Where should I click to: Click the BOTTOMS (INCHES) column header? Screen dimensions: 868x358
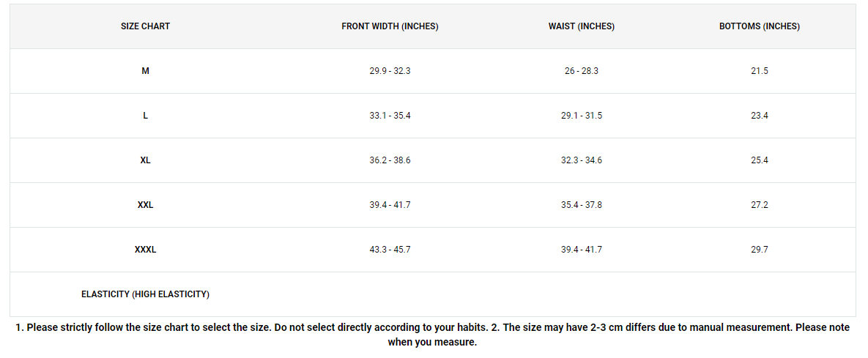coord(760,26)
